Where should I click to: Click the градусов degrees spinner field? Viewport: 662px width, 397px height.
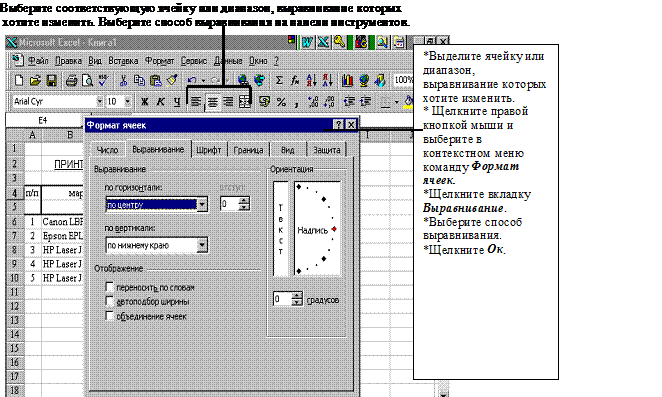(282, 299)
